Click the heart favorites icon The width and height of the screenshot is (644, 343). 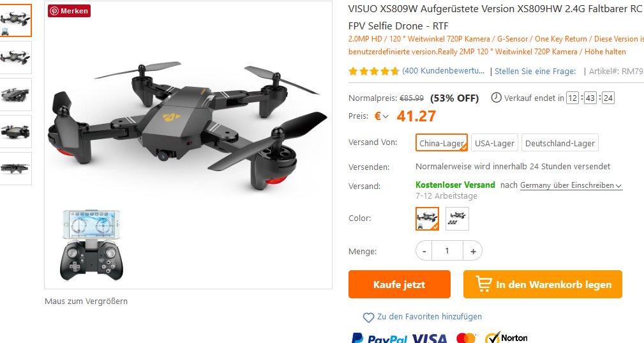tap(368, 317)
